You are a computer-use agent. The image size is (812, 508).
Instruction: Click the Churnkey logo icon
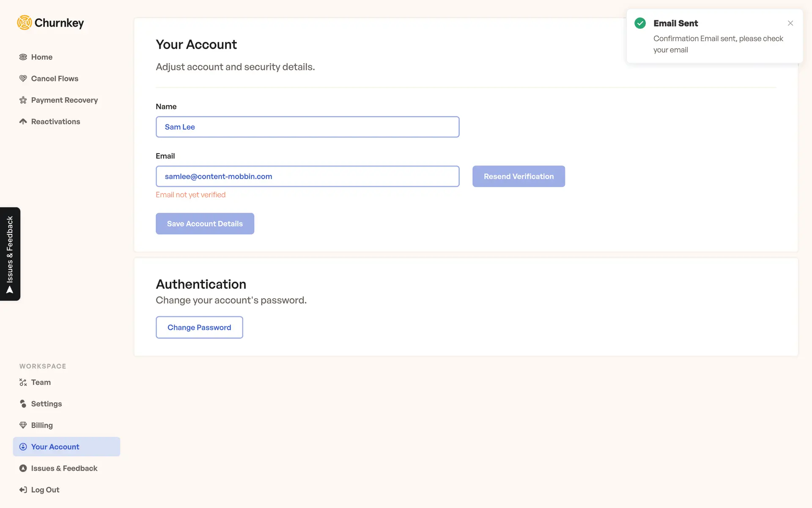(x=25, y=22)
